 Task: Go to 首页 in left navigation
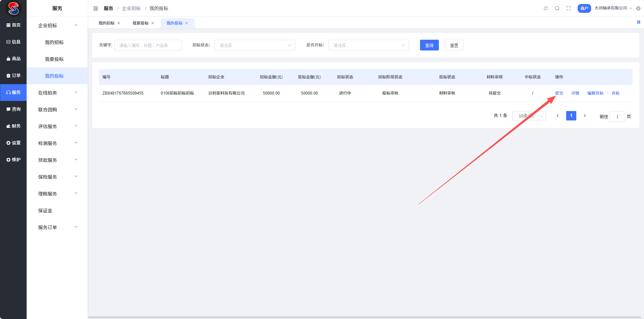click(13, 25)
